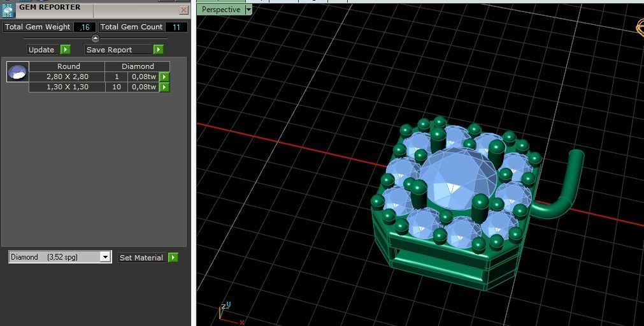This screenshot has width=644, height=326.
Task: Close the Gem Reporter panel
Action: coord(184,10)
